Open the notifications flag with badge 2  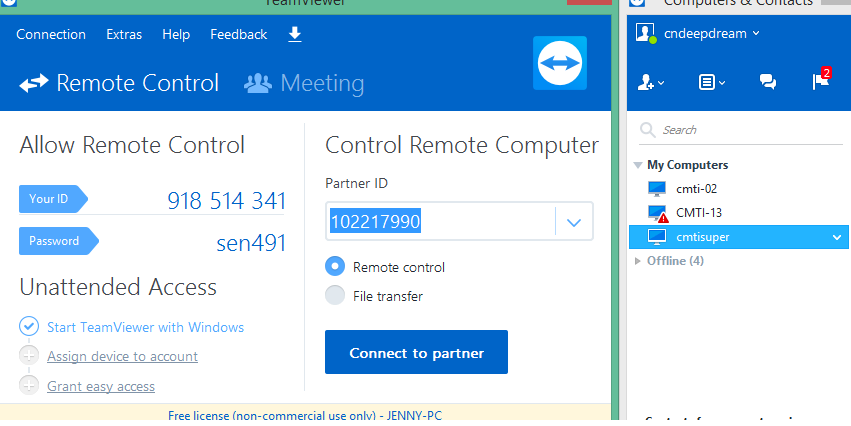coord(821,80)
